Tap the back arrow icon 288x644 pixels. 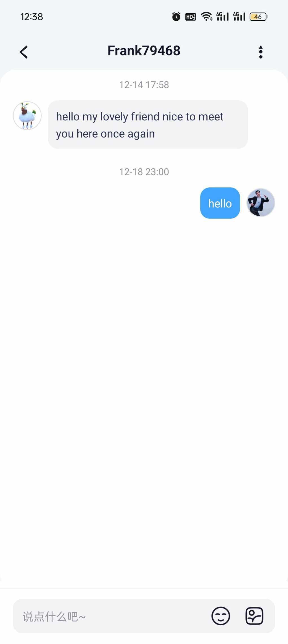(x=24, y=52)
